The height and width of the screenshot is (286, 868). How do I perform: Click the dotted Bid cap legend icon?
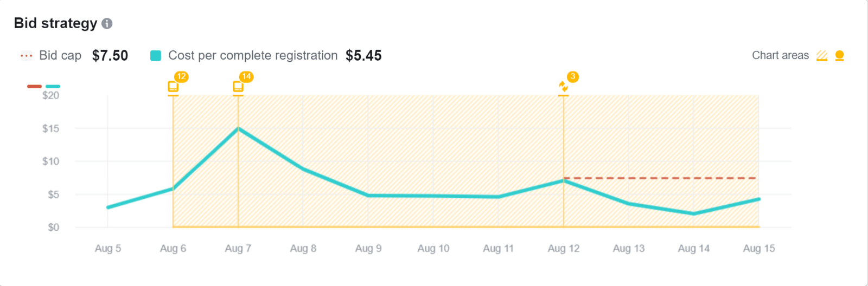click(26, 56)
